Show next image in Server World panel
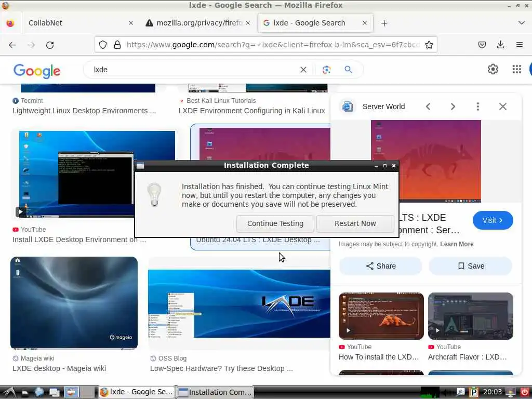 (x=453, y=107)
